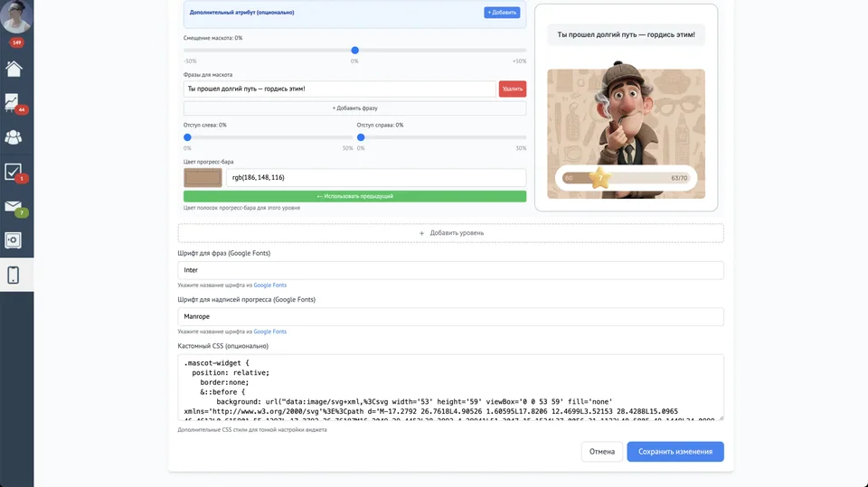Viewport: 868px width, 487px height.
Task: Go to Home via house icon
Action: click(x=14, y=69)
